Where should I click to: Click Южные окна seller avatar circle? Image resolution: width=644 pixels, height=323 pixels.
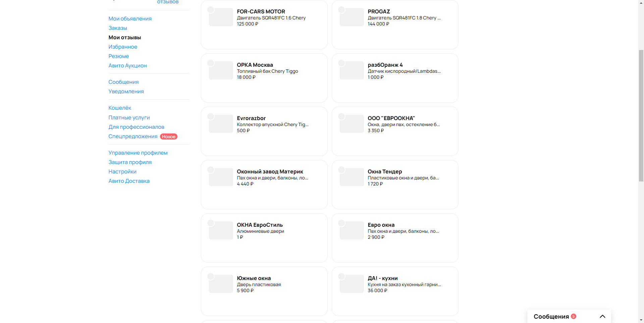coord(211,276)
